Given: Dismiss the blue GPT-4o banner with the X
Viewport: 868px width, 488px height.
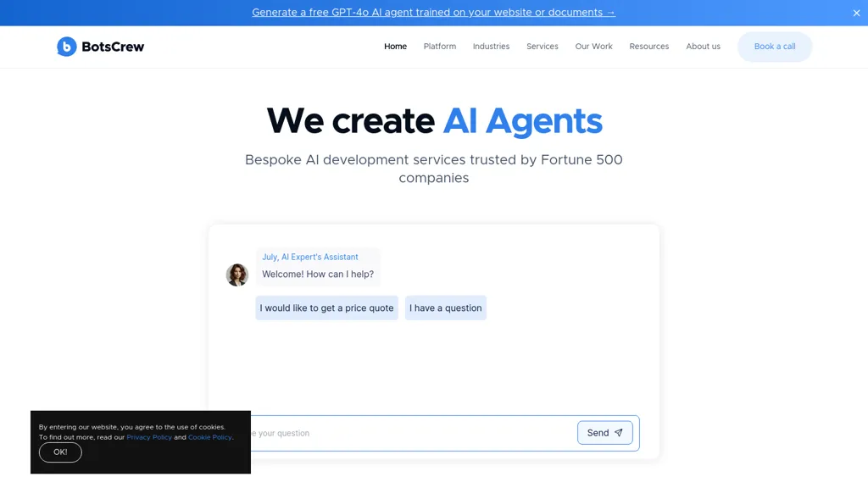Looking at the screenshot, I should [856, 13].
